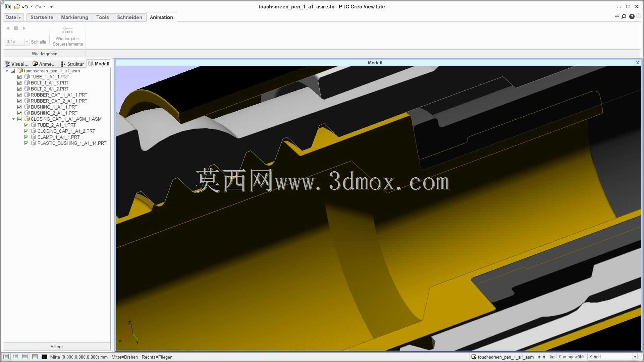The width and height of the screenshot is (644, 362).
Task: Collapse the touchscreen_pen_1_a1_asm root node
Action: pyautogui.click(x=7, y=71)
